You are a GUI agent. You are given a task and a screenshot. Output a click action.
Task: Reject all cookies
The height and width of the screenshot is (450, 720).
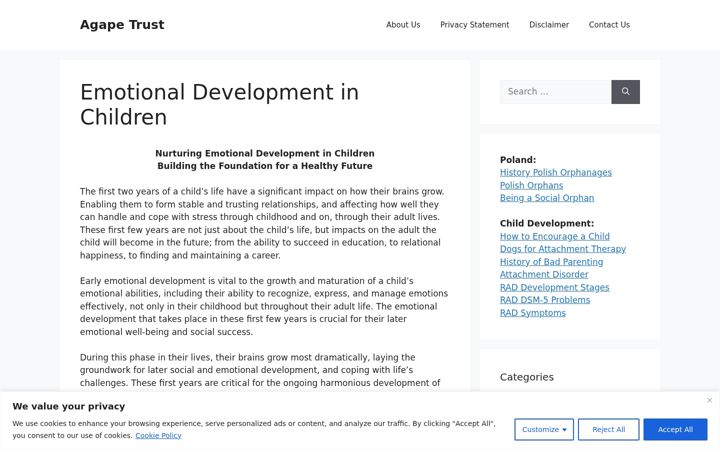tap(608, 429)
